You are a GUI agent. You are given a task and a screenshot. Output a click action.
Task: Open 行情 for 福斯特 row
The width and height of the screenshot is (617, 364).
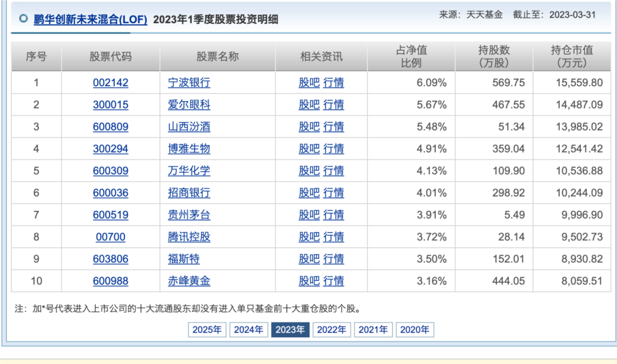[x=333, y=259]
